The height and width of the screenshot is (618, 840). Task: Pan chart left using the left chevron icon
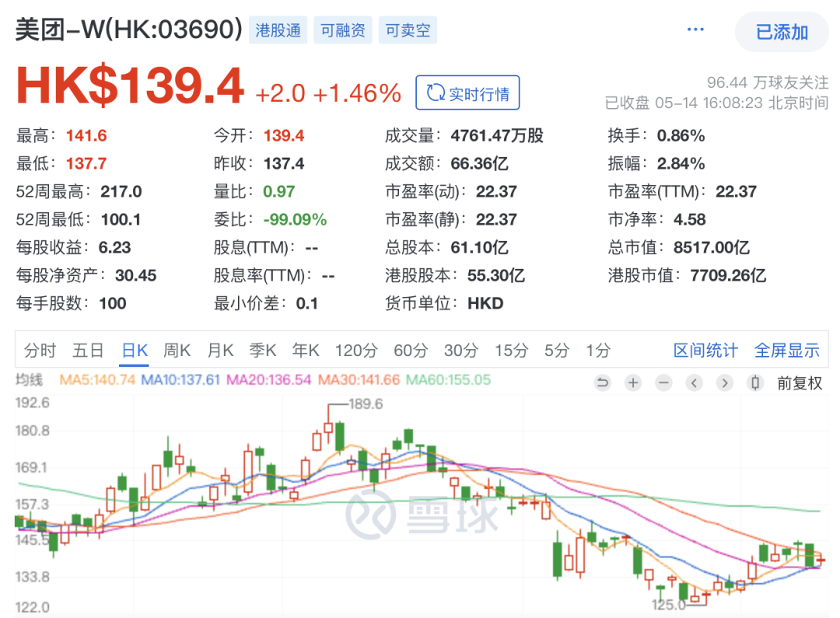coord(693,382)
